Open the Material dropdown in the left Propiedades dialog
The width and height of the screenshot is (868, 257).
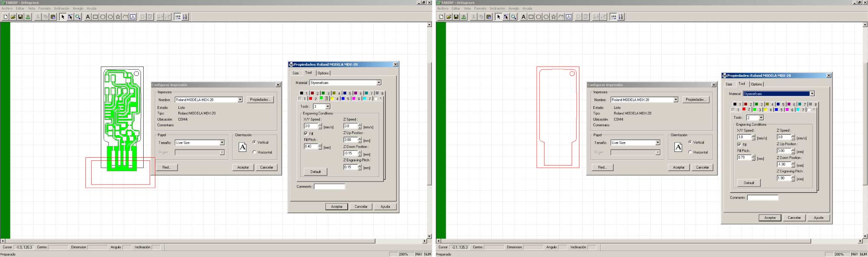coord(378,83)
